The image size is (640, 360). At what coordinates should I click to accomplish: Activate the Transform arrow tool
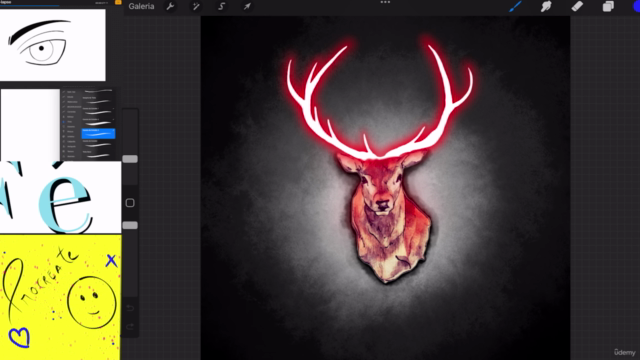247,7
